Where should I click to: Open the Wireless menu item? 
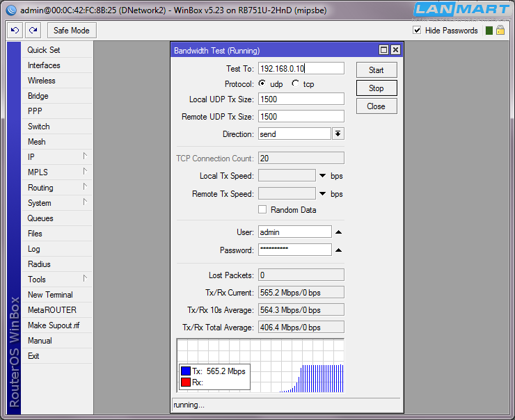point(57,81)
